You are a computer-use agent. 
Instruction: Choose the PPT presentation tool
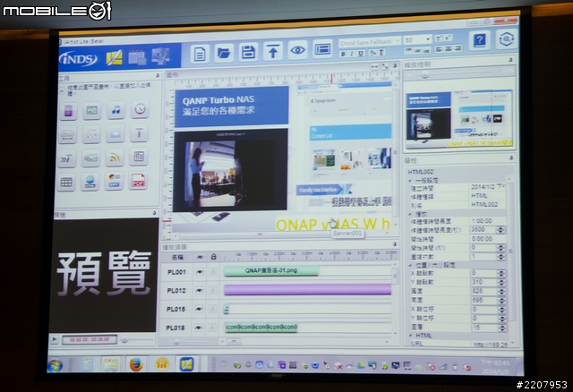coord(114,181)
